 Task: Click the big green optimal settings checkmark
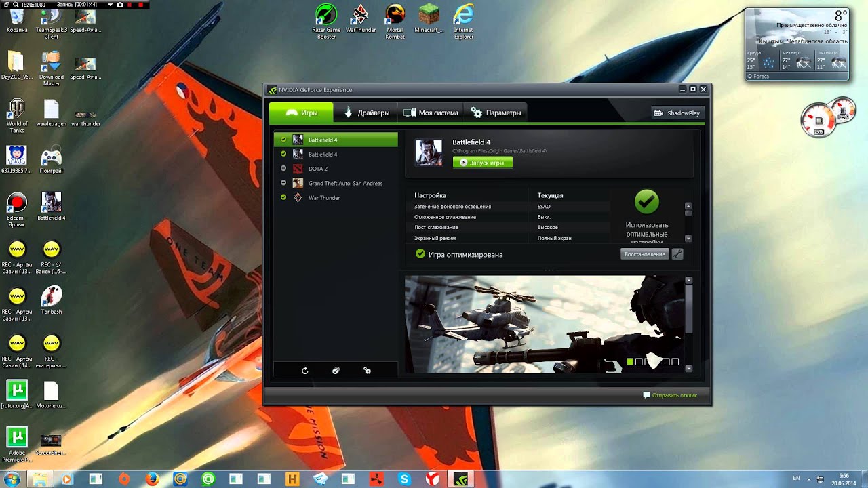(x=646, y=201)
